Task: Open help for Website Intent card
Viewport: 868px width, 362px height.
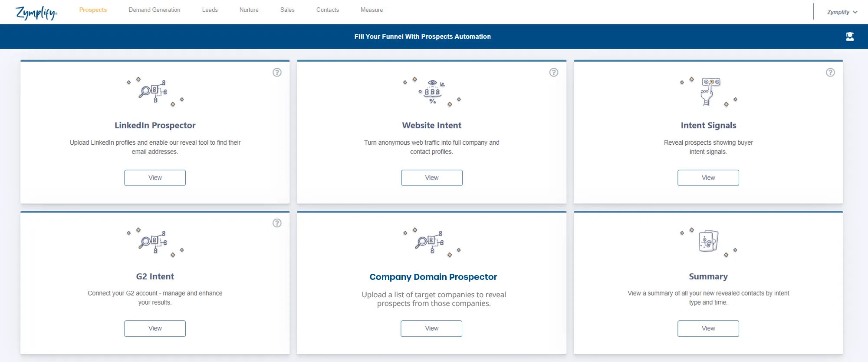Action: coord(554,73)
